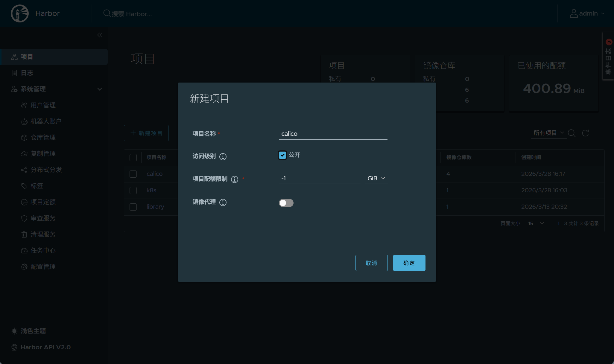
Task: Click the 分布式分发 share icon
Action: click(x=24, y=170)
